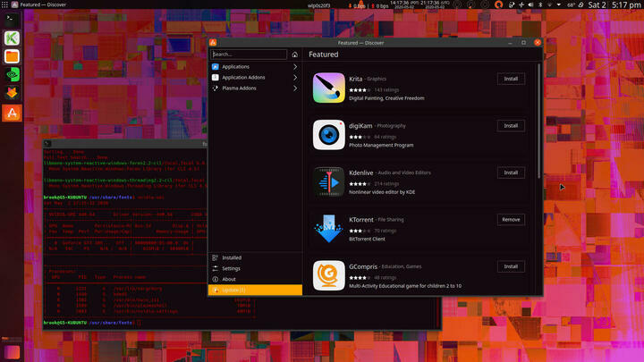Open the KTorrent download arrow icon
644x362 pixels.
328,229
